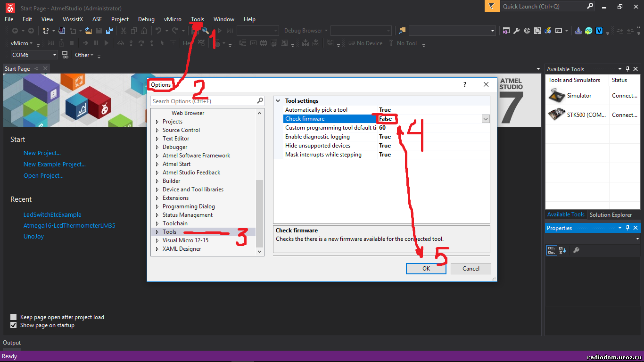644x362 pixels.
Task: Expand the Debugger node in Options tree
Action: click(157, 147)
